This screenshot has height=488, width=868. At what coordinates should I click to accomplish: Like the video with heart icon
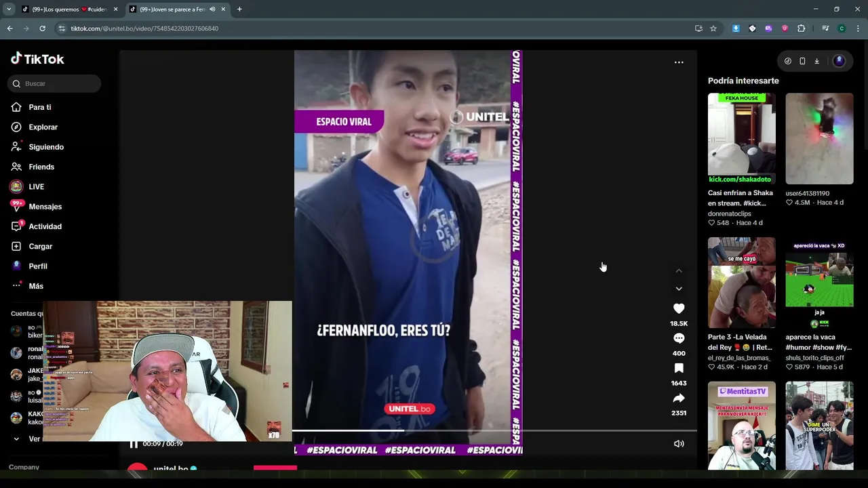(679, 308)
